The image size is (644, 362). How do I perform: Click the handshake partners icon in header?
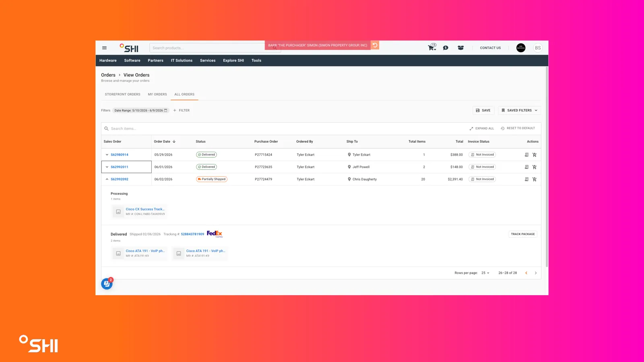461,48
